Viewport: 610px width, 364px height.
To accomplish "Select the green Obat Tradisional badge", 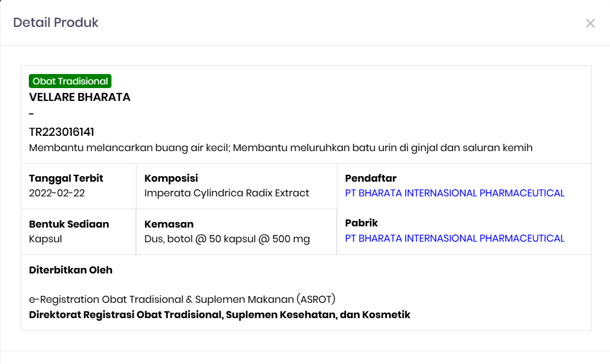I will coord(69,80).
